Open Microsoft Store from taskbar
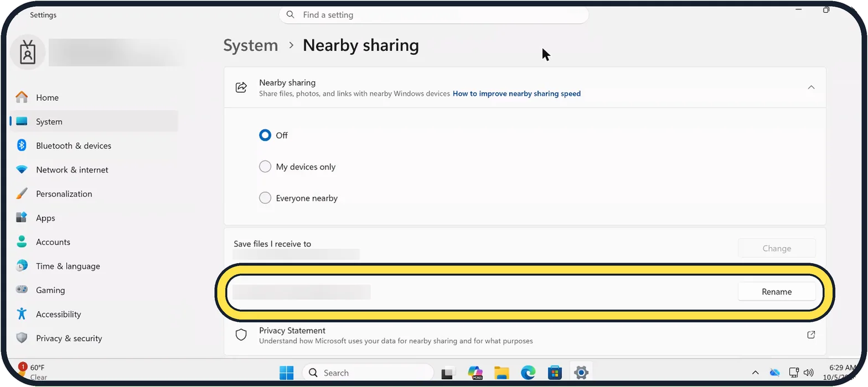The image size is (868, 387). [x=555, y=373]
